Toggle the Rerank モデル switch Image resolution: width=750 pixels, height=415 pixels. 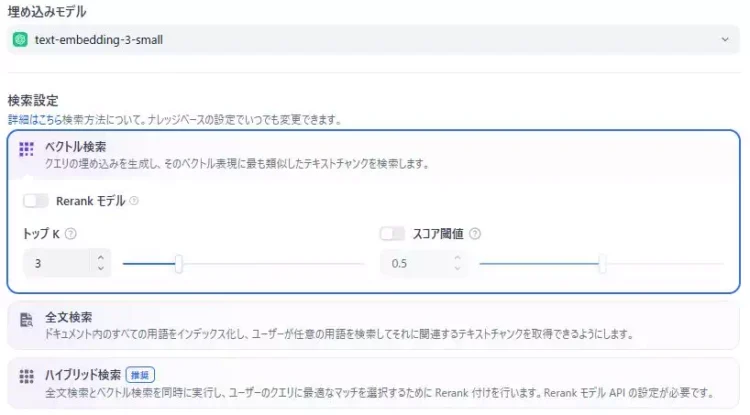tap(36, 201)
